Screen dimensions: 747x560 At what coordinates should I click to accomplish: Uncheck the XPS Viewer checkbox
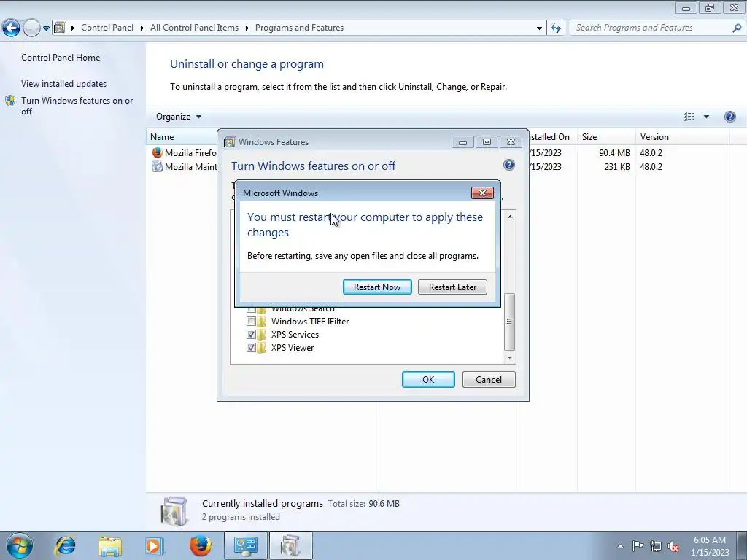coord(251,348)
